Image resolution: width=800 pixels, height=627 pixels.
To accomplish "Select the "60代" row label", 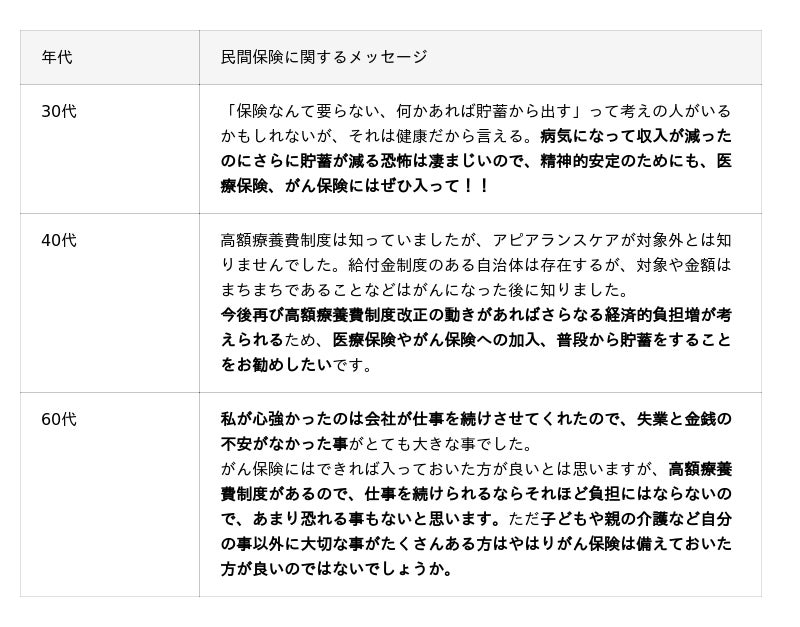I will [59, 419].
